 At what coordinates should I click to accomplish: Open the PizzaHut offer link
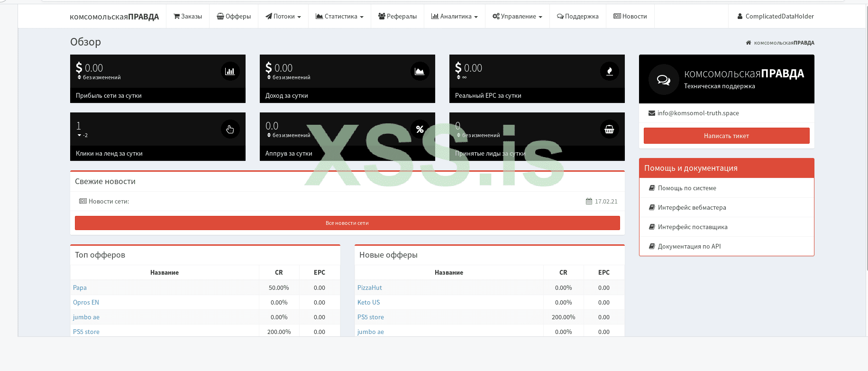pyautogui.click(x=370, y=288)
